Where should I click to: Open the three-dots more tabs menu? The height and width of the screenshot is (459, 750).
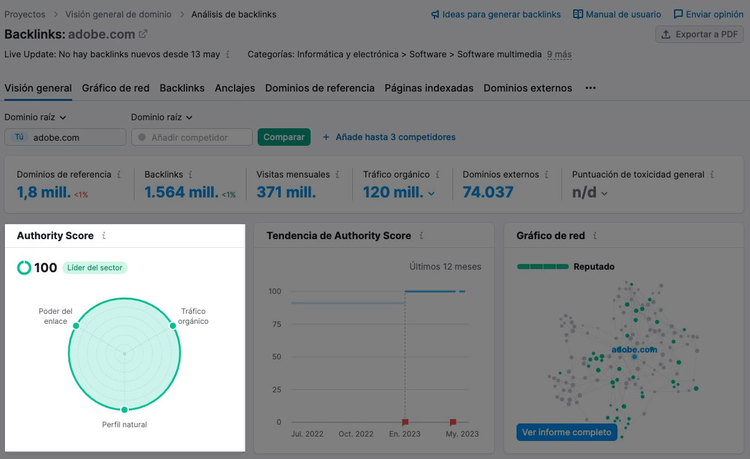(x=591, y=88)
